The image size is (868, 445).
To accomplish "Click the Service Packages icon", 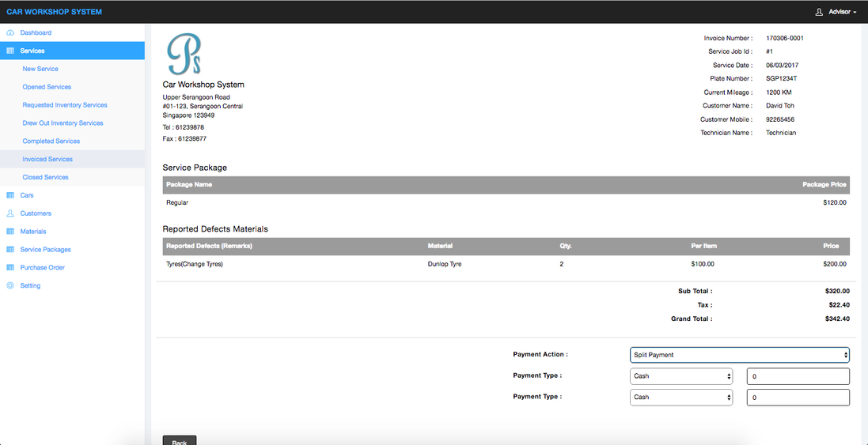I will click(x=10, y=250).
